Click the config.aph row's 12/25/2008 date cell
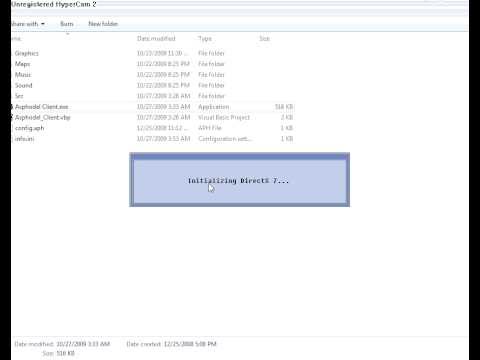480x360 pixels. 162,128
